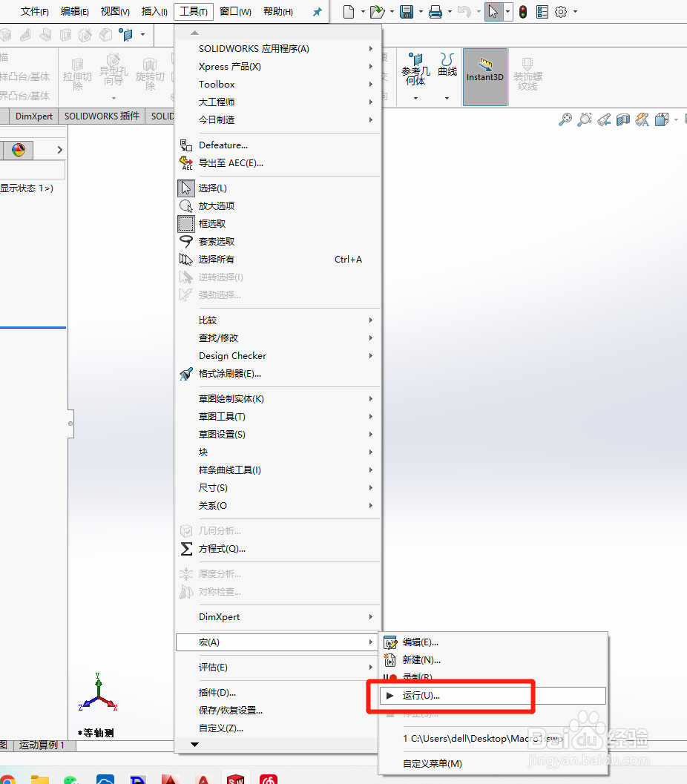This screenshot has width=687, height=784.
Task: Click New macro (新建(N)...)
Action: pyautogui.click(x=493, y=660)
